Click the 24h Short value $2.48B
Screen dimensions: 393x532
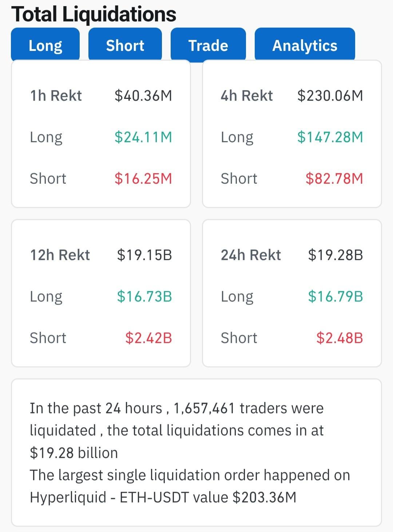[x=340, y=338]
